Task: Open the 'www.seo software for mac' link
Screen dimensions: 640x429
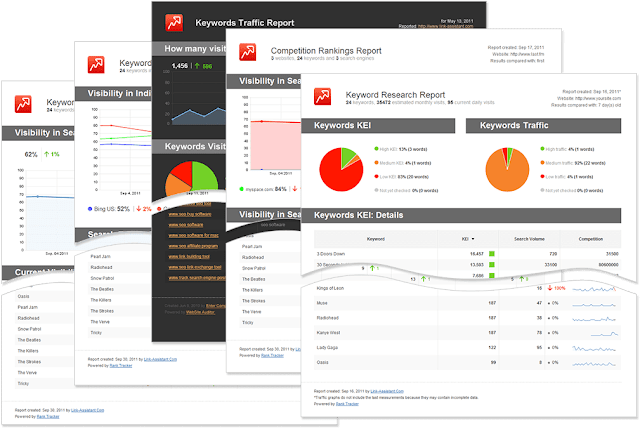Action: pos(193,235)
